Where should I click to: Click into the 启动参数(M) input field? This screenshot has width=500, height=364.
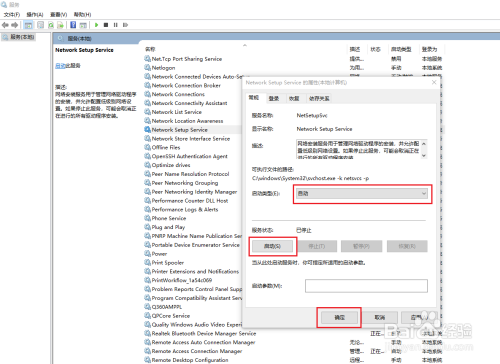click(x=366, y=286)
